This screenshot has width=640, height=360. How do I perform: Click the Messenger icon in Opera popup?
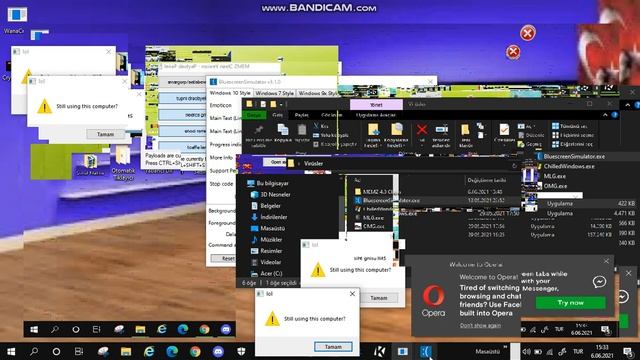(x=599, y=282)
